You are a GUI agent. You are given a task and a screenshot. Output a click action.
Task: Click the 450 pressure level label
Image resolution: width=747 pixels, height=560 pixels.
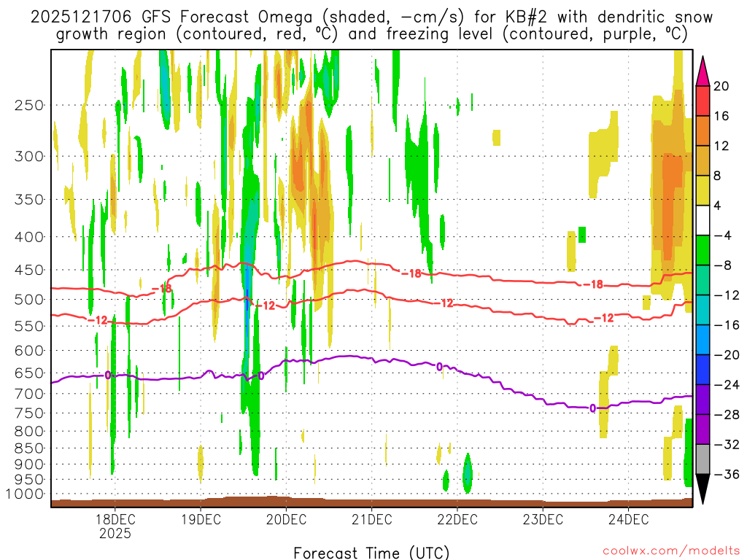(29, 270)
